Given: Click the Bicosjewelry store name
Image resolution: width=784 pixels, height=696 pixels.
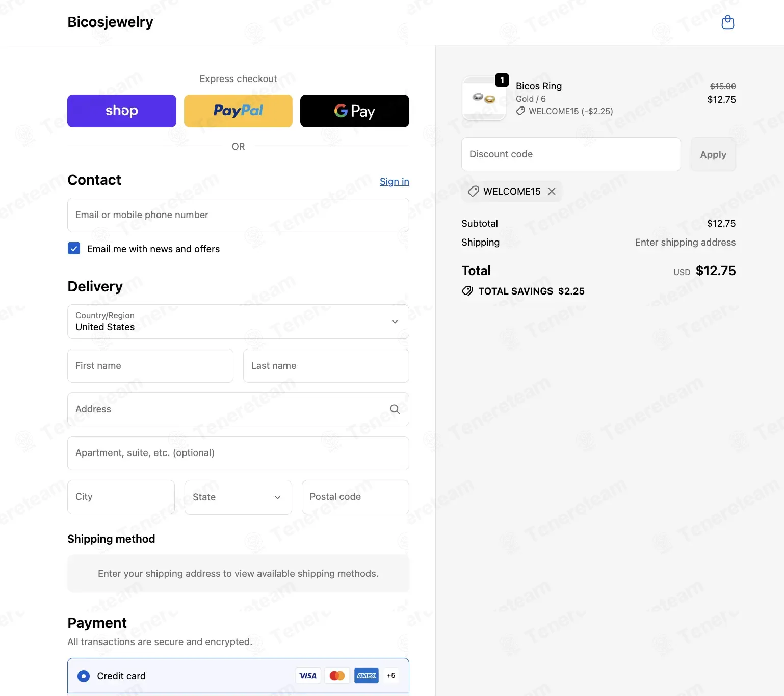Looking at the screenshot, I should pos(111,22).
